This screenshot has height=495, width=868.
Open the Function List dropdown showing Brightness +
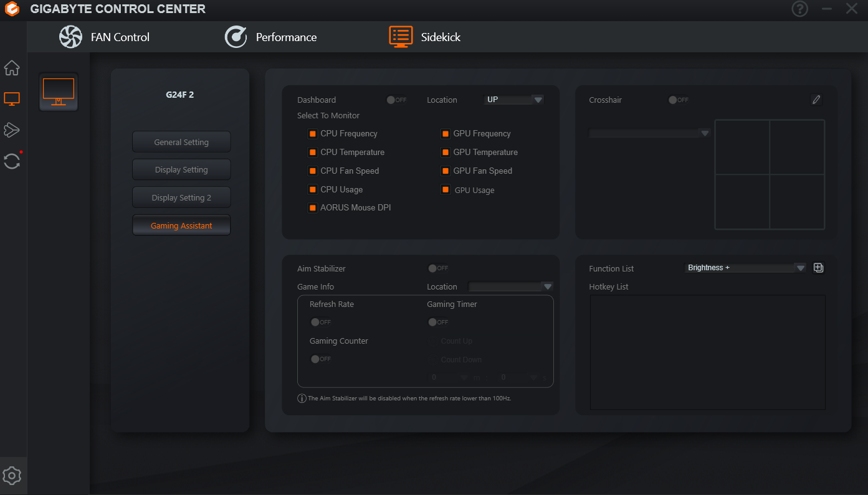click(746, 268)
